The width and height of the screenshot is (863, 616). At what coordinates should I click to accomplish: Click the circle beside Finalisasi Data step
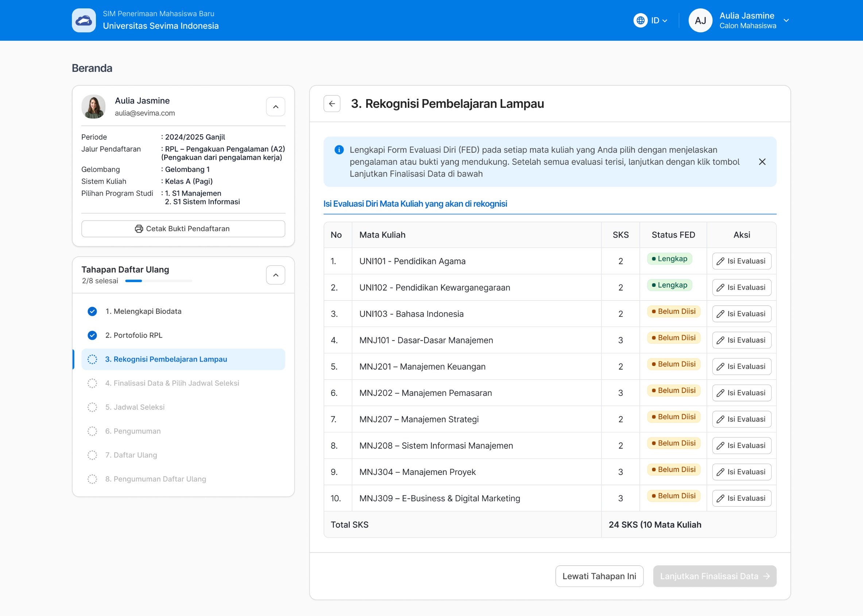tap(92, 383)
